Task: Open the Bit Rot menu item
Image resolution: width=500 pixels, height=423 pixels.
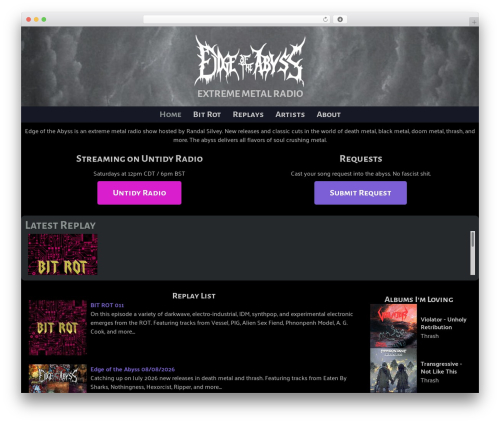Action: coord(207,114)
